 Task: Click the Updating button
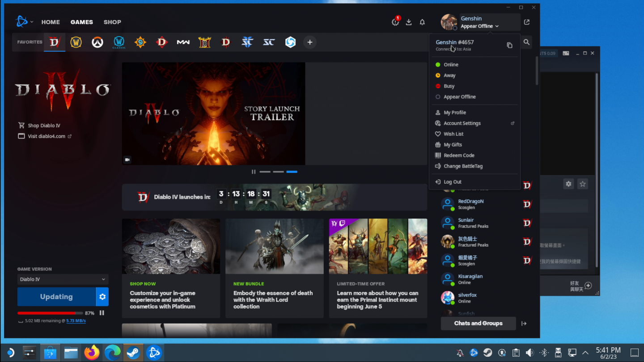point(56,297)
